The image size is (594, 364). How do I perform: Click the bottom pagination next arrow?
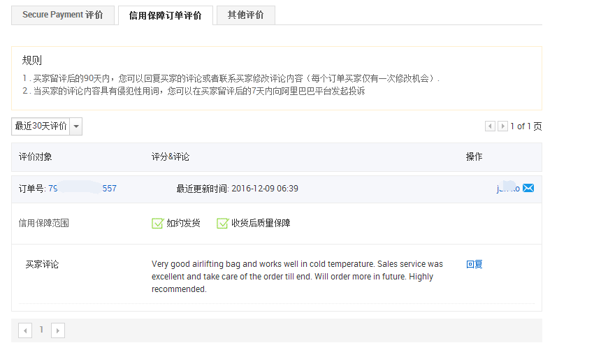pyautogui.click(x=58, y=330)
